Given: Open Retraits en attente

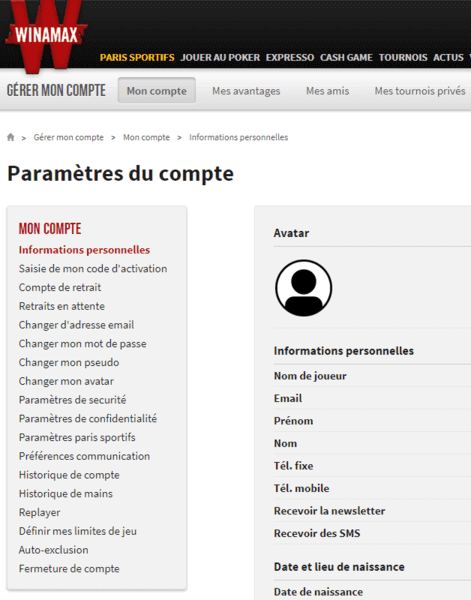Looking at the screenshot, I should point(62,306).
